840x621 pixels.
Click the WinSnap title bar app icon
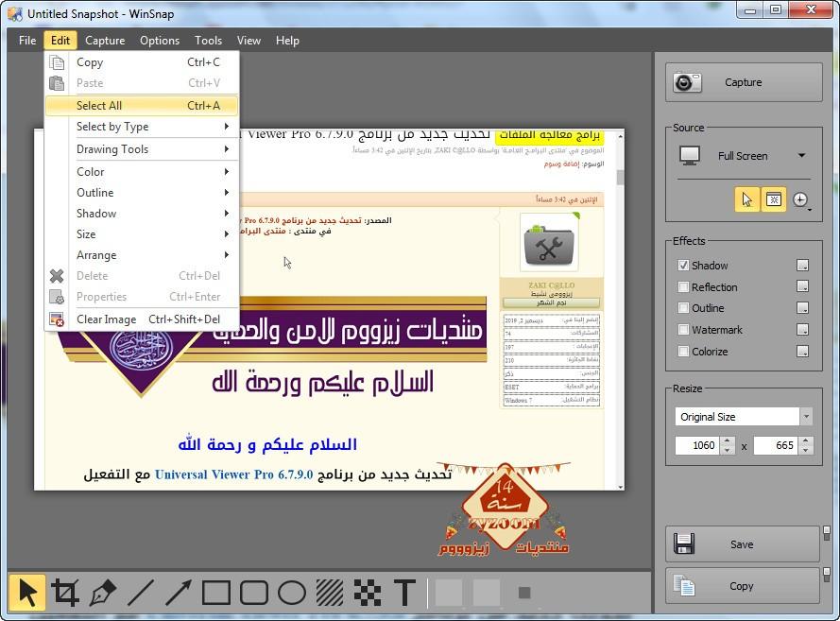pyautogui.click(x=15, y=13)
